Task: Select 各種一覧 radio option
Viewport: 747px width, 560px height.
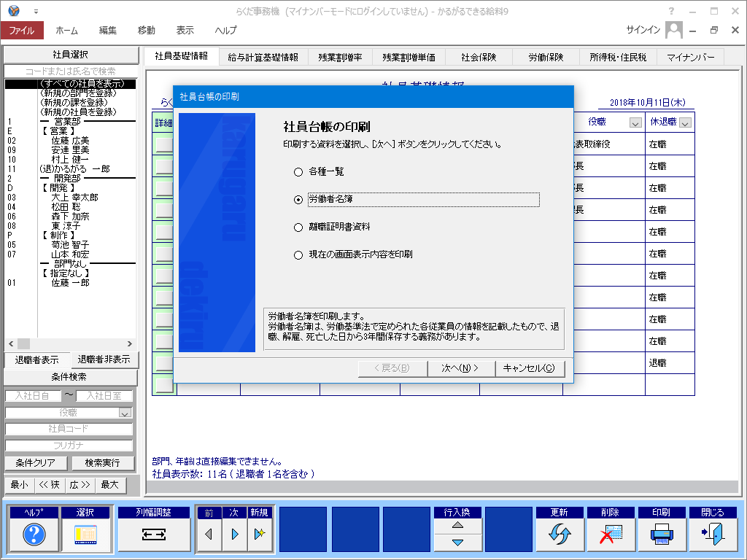Action: tap(298, 172)
